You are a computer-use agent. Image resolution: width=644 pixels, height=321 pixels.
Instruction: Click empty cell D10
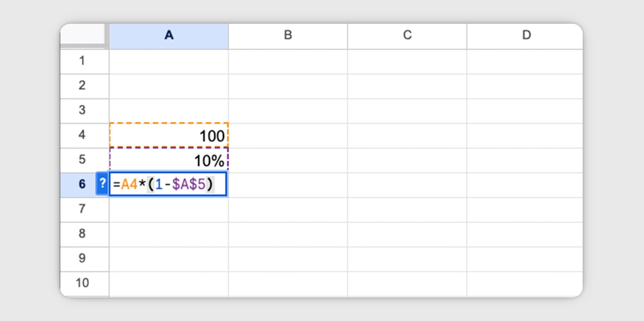pyautogui.click(x=526, y=283)
